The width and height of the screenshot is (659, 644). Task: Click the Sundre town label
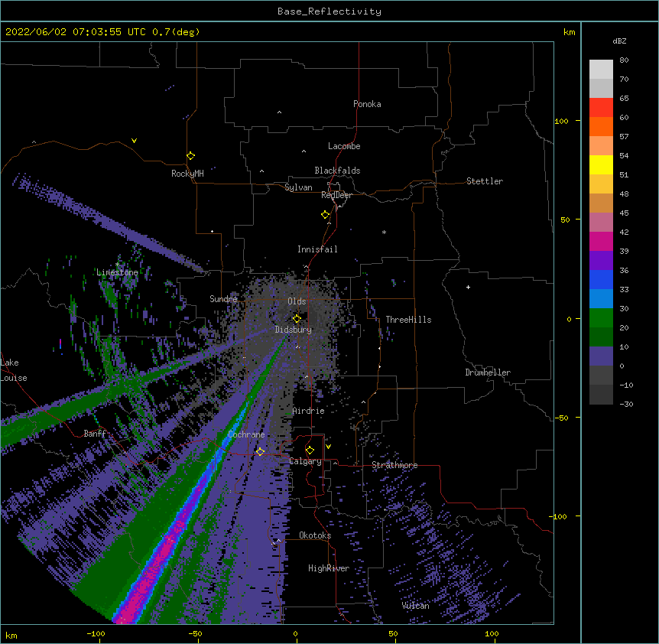tap(223, 299)
